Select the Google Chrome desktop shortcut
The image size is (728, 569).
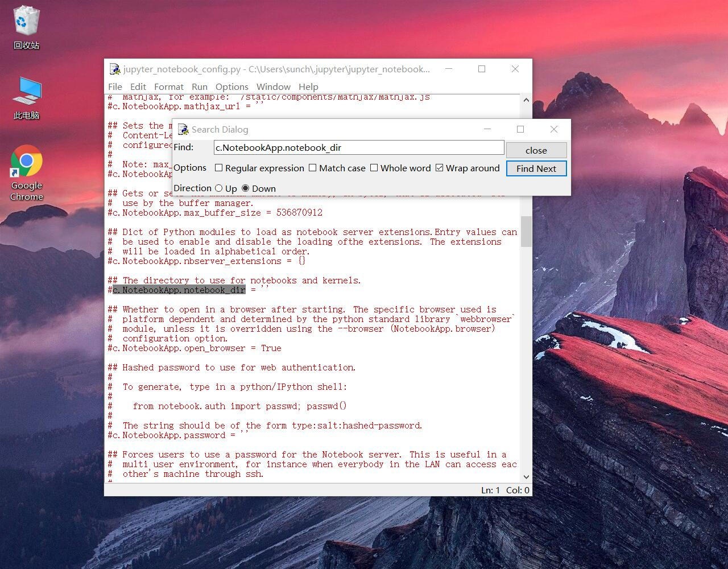(26, 172)
